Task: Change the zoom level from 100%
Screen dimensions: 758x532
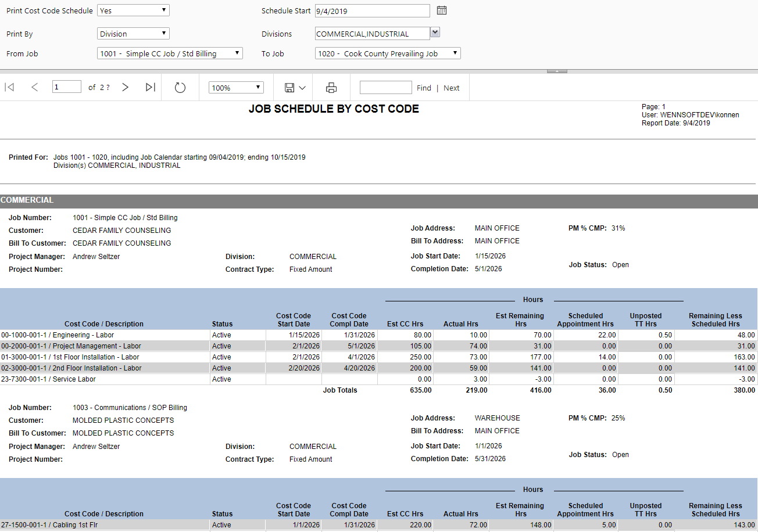Action: coord(236,88)
